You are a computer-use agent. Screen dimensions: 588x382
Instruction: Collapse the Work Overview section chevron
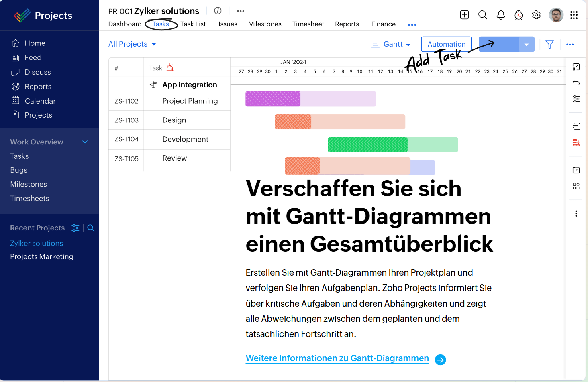click(85, 142)
